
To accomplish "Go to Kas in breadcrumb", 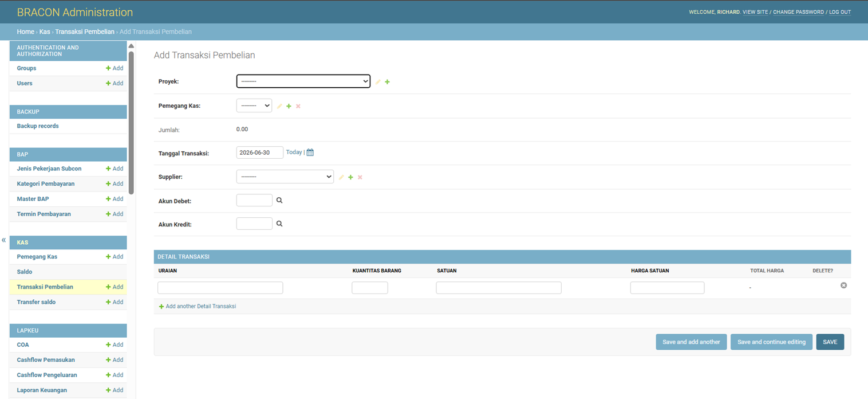I will (x=45, y=32).
